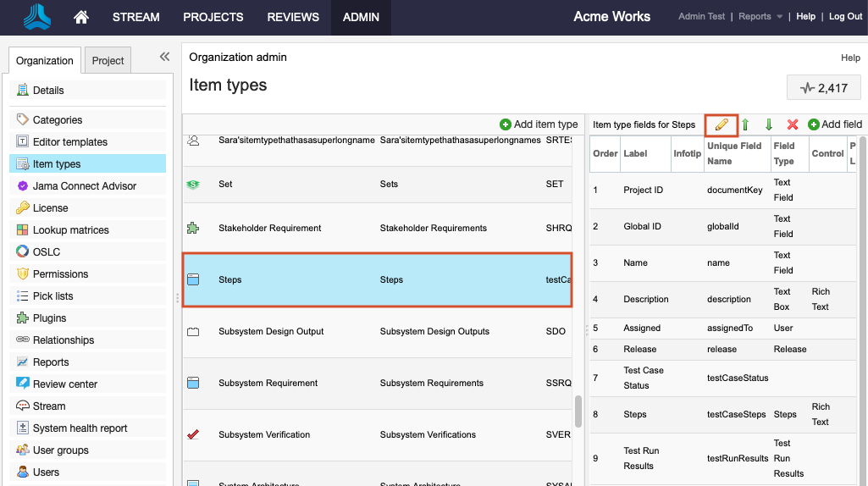The image size is (868, 486).
Task: Switch to the Project tab
Action: tap(108, 60)
